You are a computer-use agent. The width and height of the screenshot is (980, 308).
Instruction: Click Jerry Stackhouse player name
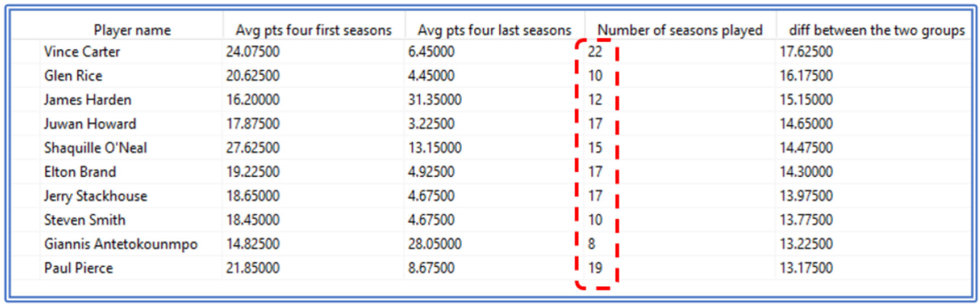click(95, 196)
